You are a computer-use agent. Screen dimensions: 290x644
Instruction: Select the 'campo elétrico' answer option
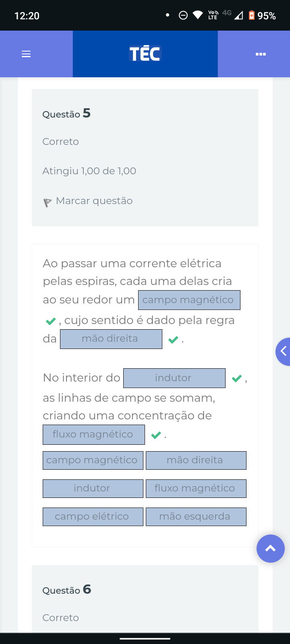[93, 517]
